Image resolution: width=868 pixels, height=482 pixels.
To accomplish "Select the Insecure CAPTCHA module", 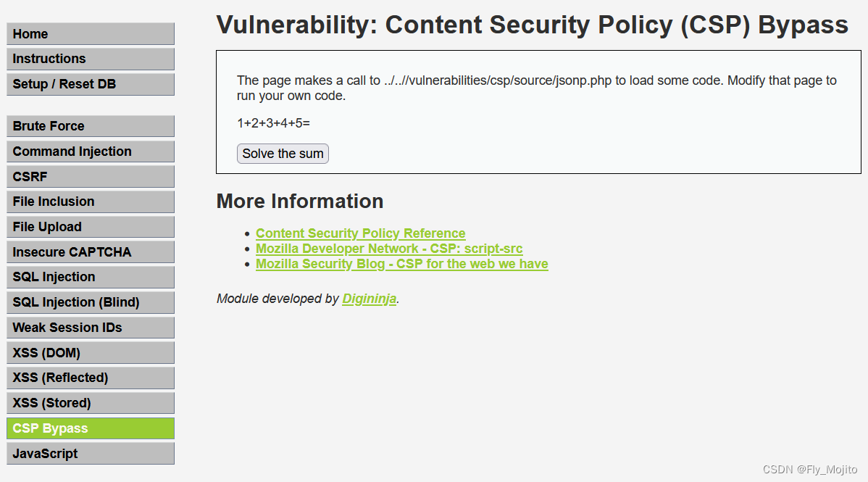I will (x=90, y=252).
